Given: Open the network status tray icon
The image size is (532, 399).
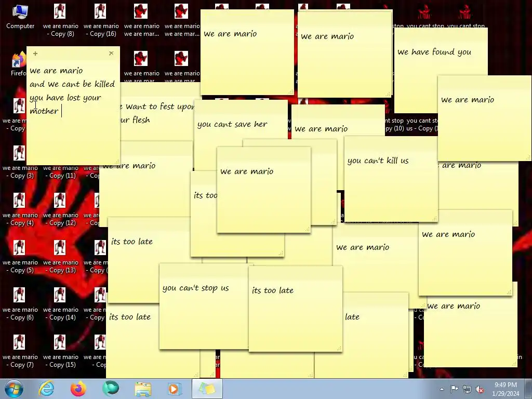Looking at the screenshot, I should tap(467, 389).
